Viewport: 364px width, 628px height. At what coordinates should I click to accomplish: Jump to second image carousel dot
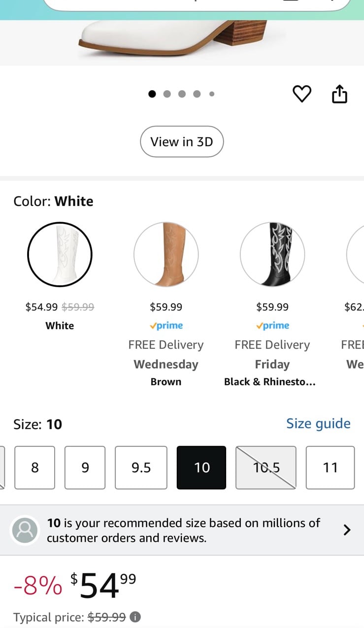pyautogui.click(x=167, y=94)
